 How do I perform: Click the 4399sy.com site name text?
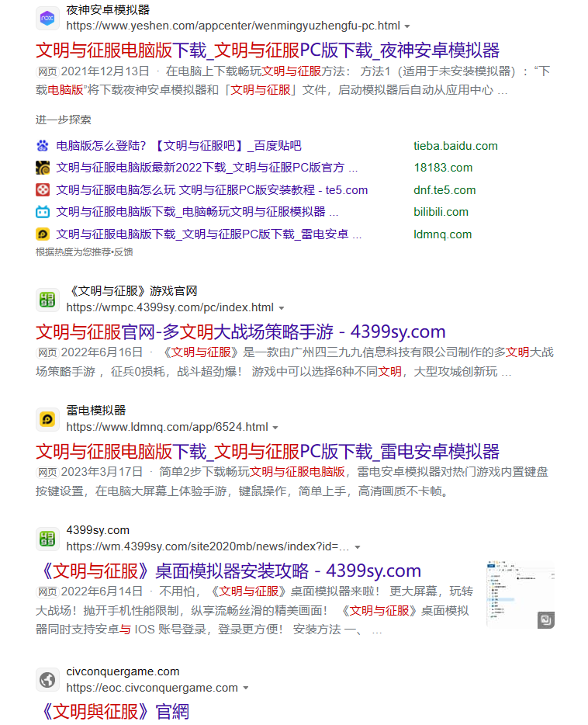pos(98,530)
